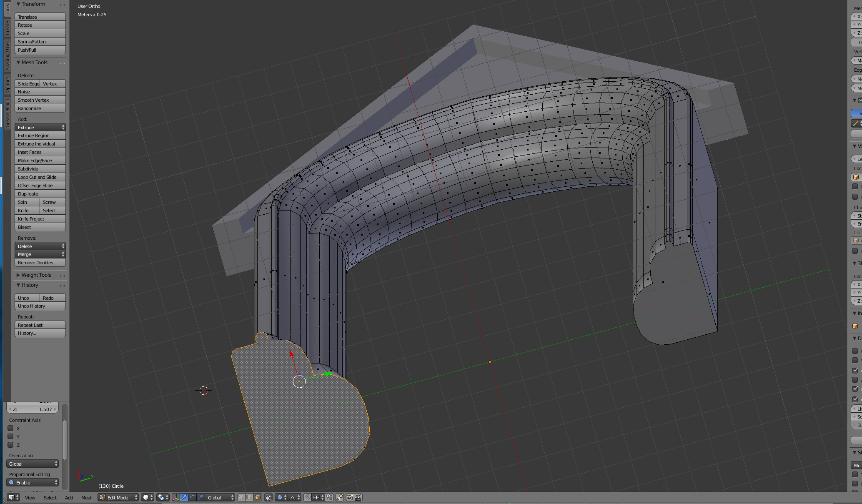Enable scale manipulator icon
Image resolution: width=862 pixels, height=504 pixels.
[x=200, y=497]
